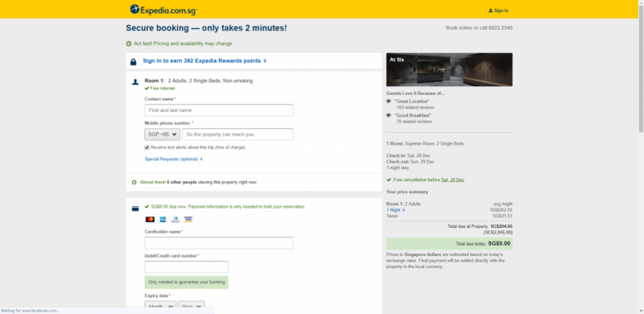Select the Mastercard logo
Screen dimensions: 644x314
click(x=150, y=220)
